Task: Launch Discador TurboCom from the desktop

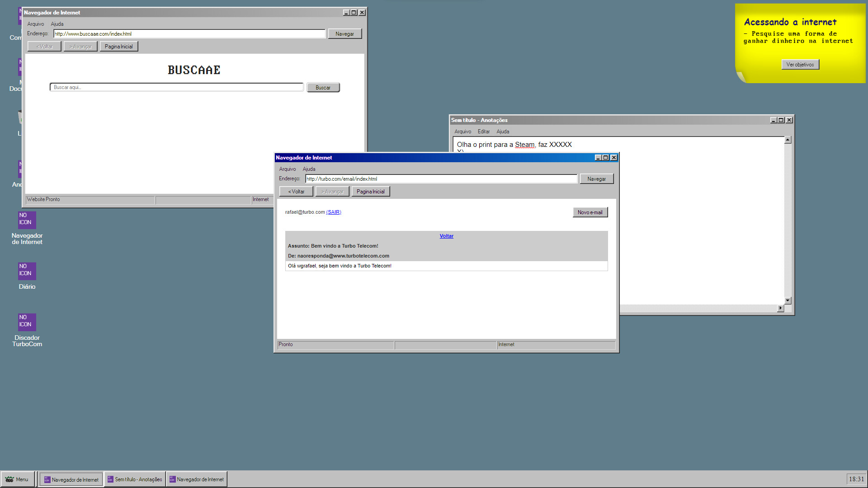Action: [x=26, y=322]
